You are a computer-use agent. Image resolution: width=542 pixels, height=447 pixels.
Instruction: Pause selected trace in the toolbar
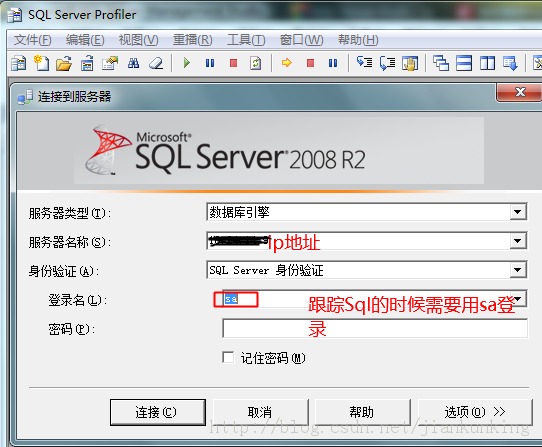click(210, 63)
